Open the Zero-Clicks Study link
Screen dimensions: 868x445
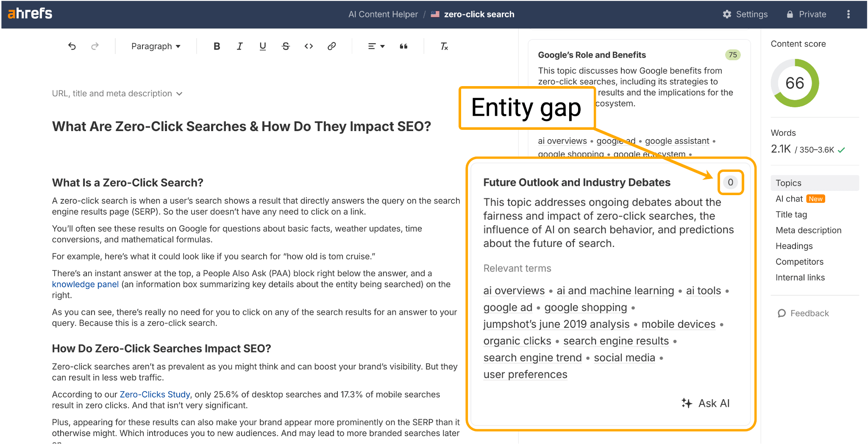tap(154, 394)
